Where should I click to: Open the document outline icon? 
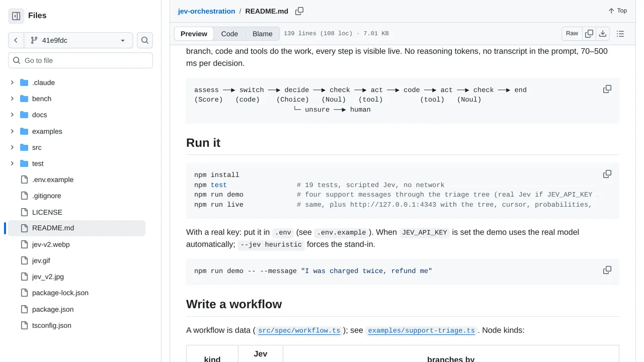click(620, 34)
